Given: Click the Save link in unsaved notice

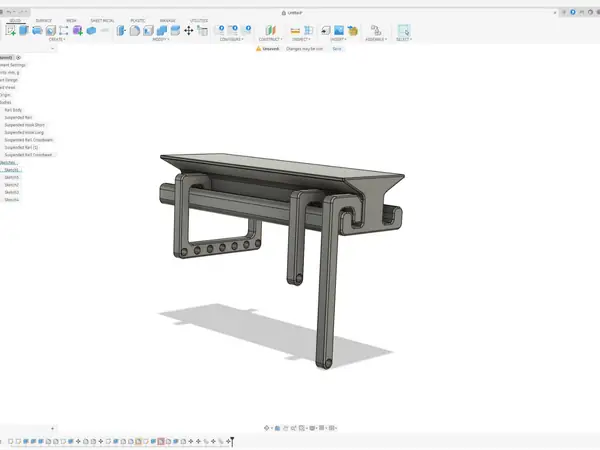Looking at the screenshot, I should (x=337, y=49).
